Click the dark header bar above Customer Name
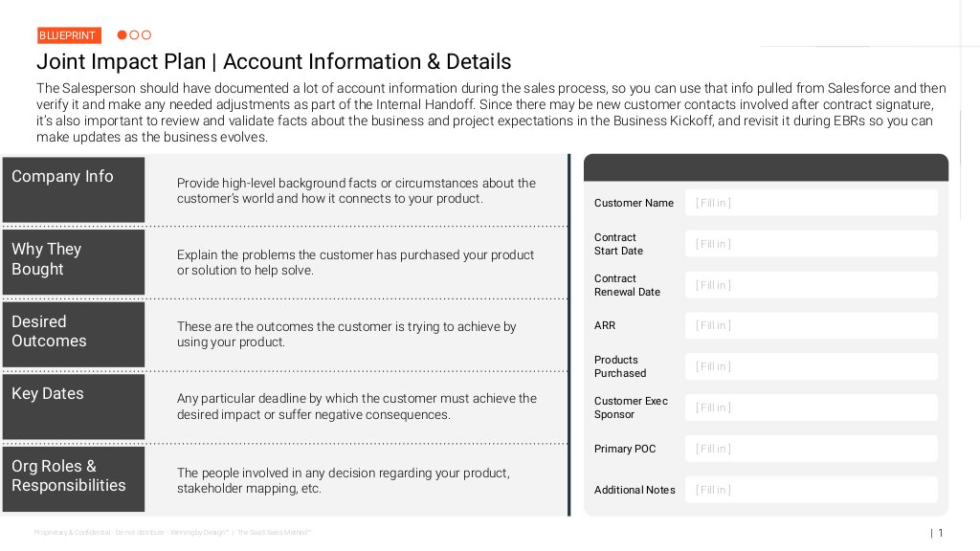980x551 pixels. (x=766, y=167)
